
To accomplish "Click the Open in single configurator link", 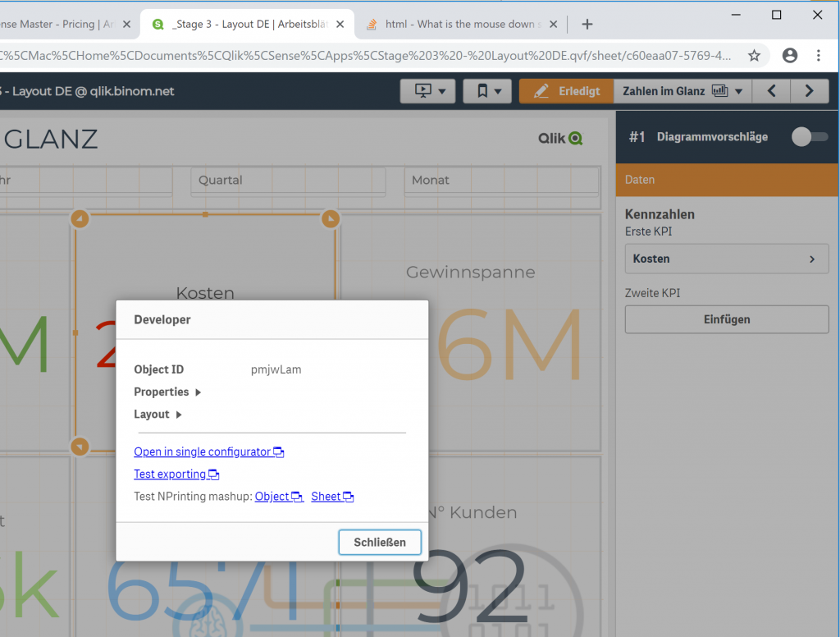I will pyautogui.click(x=203, y=451).
